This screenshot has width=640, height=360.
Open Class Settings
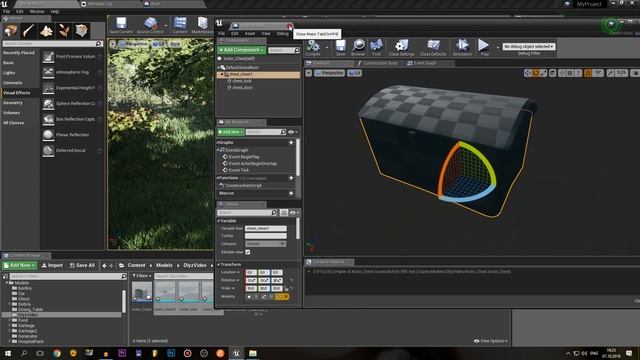click(x=401, y=47)
